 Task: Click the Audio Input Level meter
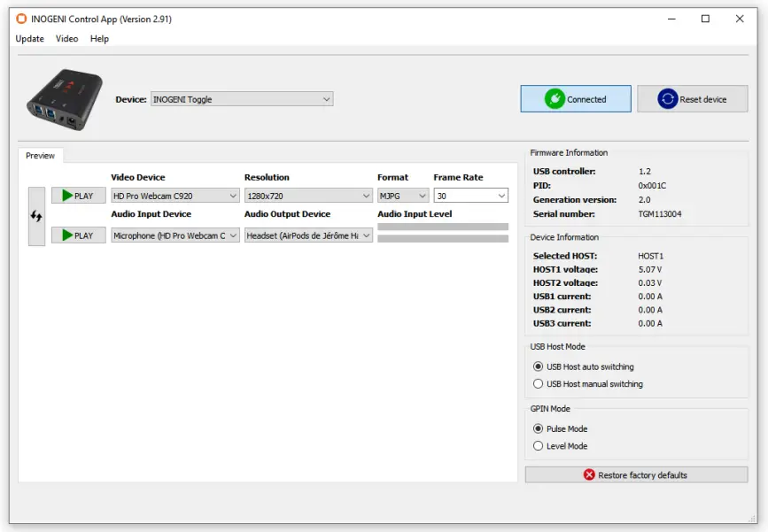coord(443,226)
